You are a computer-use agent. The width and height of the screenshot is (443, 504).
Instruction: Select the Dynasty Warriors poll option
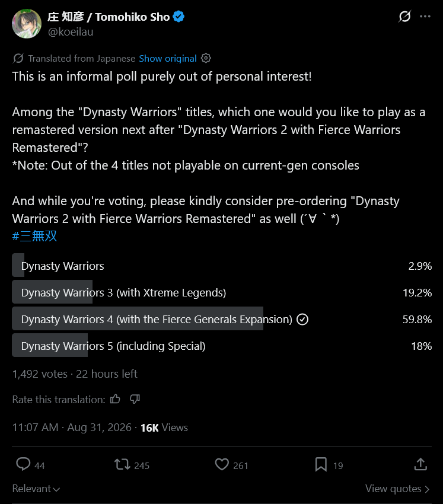[222, 266]
